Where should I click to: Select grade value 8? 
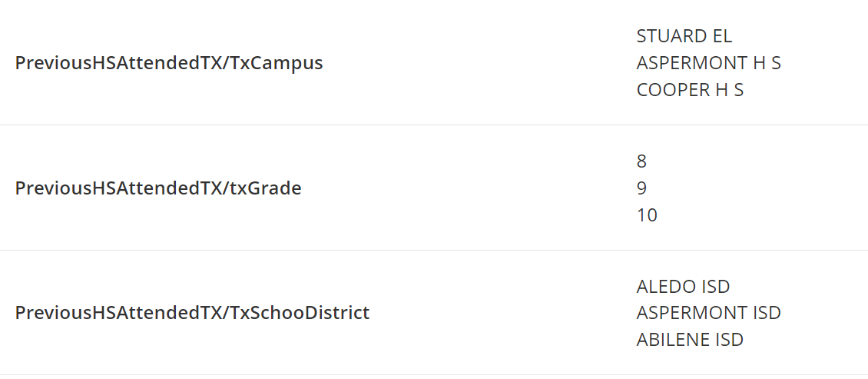point(641,161)
